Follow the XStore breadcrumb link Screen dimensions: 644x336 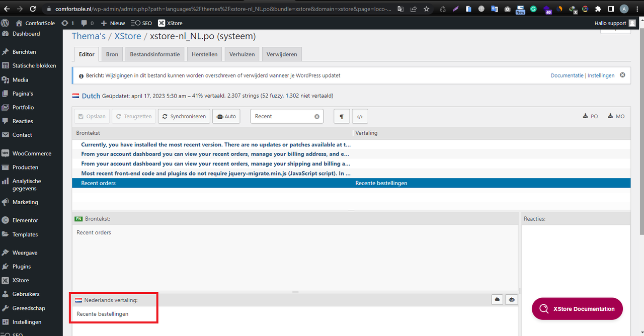tap(128, 36)
